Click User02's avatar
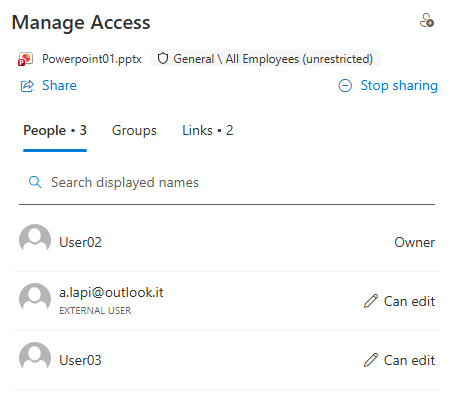Image resolution: width=452 pixels, height=401 pixels. pos(35,239)
